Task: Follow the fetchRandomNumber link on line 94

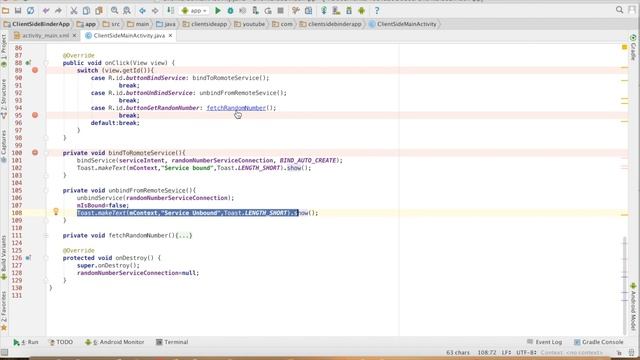Action: [236, 108]
